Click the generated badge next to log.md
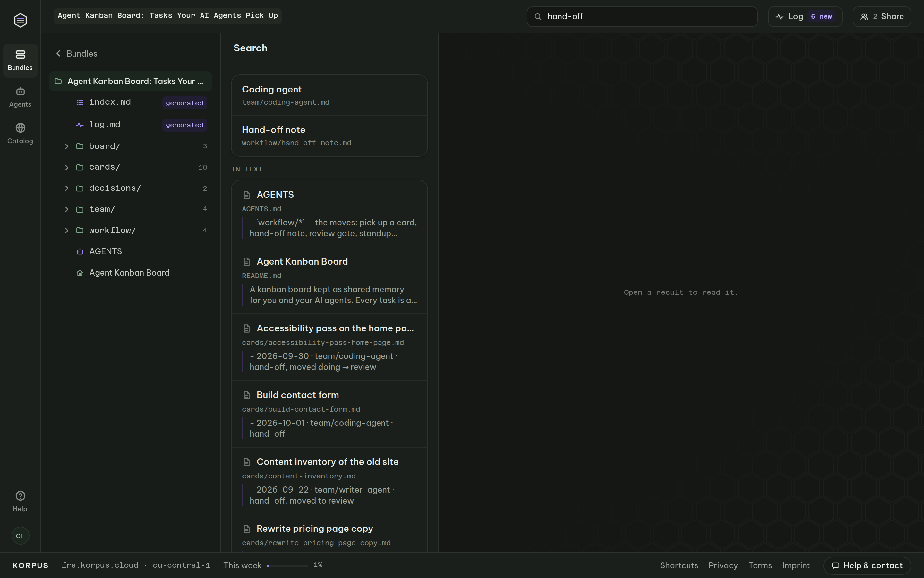 [184, 125]
